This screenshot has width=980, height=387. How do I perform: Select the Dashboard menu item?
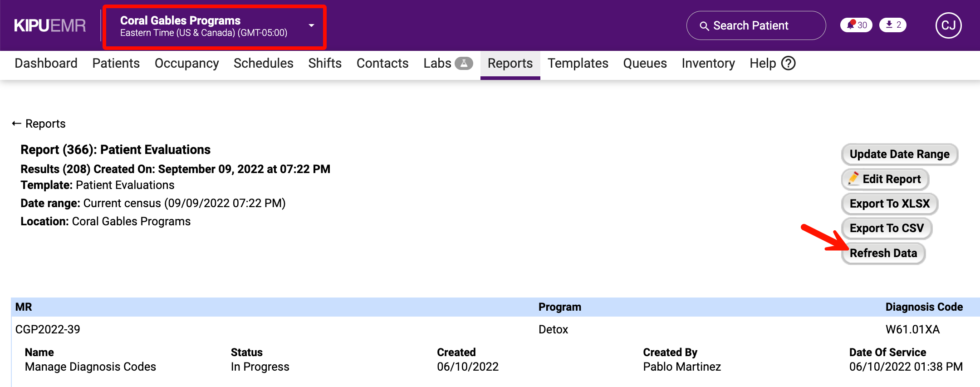click(46, 64)
